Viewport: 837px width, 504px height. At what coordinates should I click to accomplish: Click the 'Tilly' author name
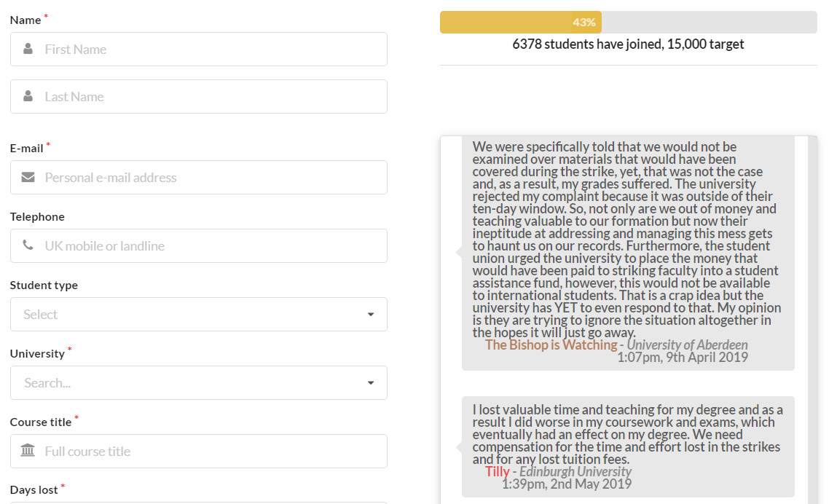click(x=497, y=471)
